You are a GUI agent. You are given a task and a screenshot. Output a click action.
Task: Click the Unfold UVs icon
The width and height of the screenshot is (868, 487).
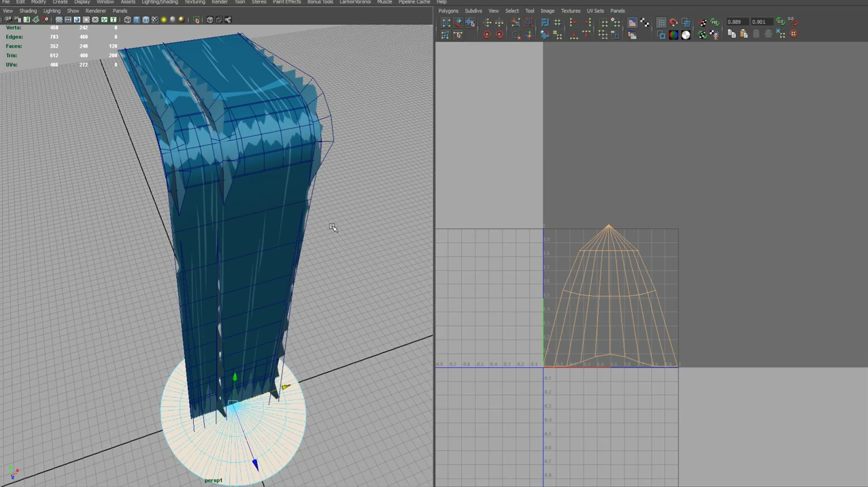(x=545, y=35)
